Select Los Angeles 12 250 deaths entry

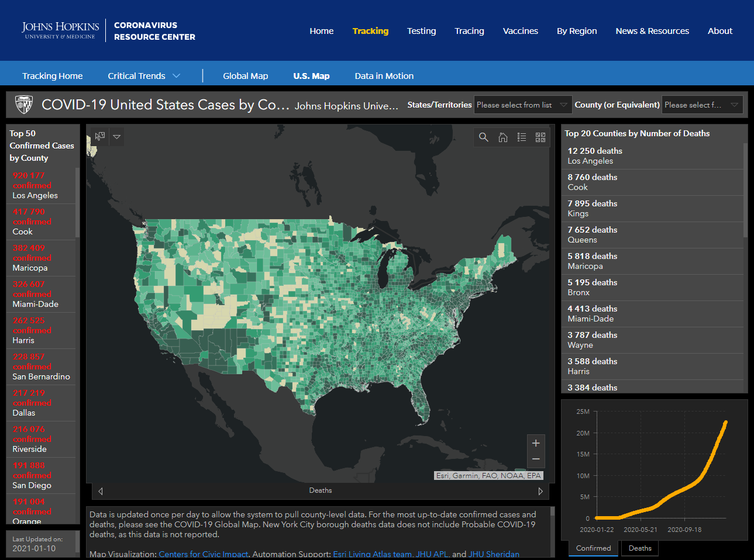tap(653, 156)
